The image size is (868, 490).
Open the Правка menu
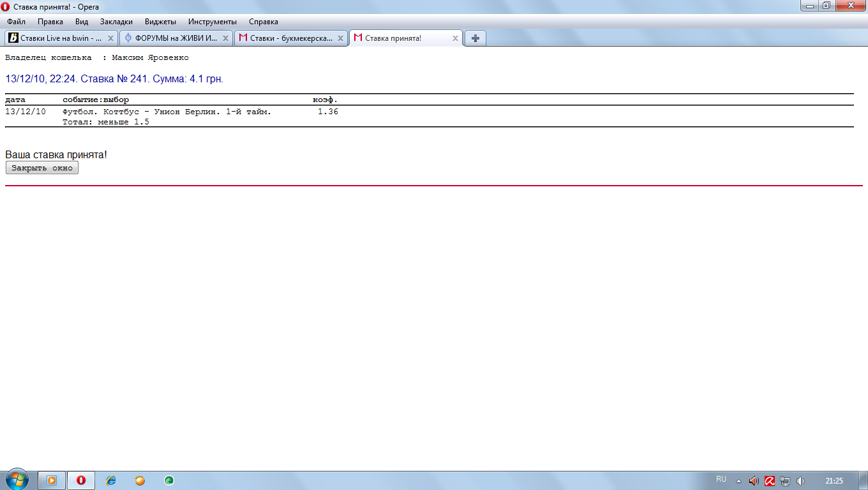(x=50, y=21)
